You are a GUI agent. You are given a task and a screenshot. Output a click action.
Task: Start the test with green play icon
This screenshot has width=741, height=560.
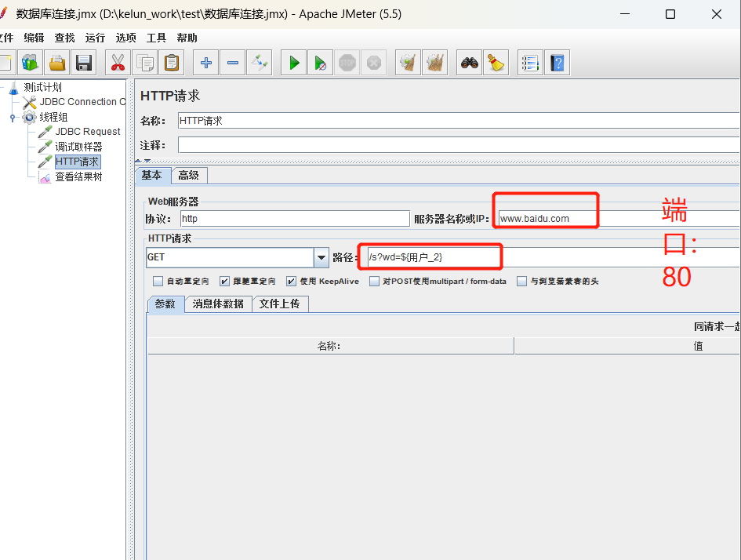tap(294, 63)
